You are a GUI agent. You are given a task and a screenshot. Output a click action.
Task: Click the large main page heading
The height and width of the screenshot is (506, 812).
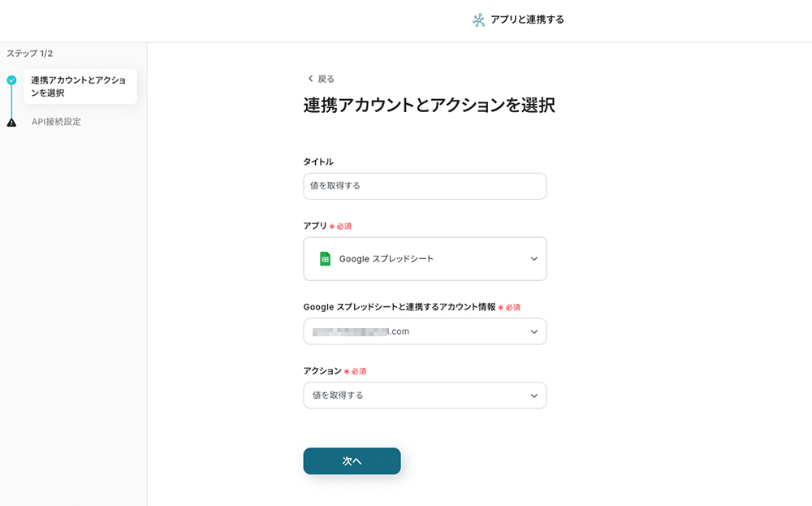(429, 106)
